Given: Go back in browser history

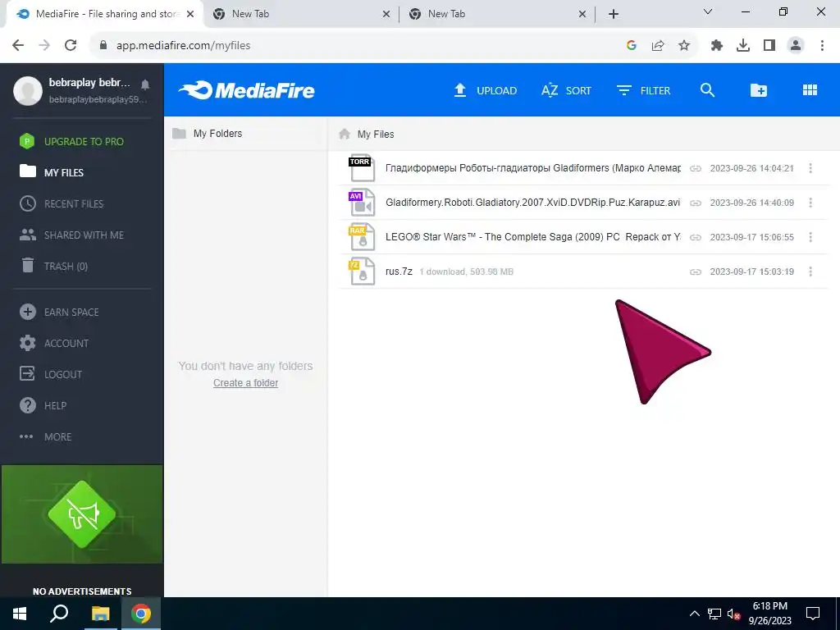Looking at the screenshot, I should (x=18, y=46).
